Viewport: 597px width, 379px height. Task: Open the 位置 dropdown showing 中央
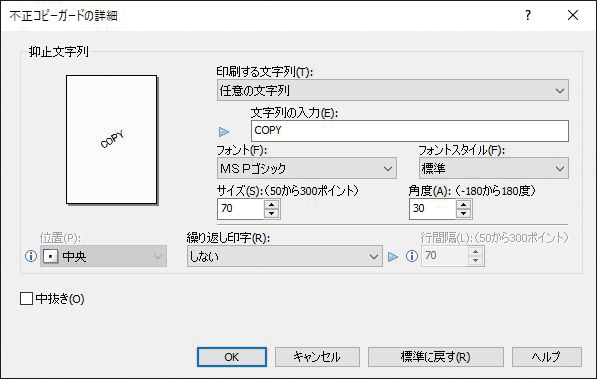[103, 256]
